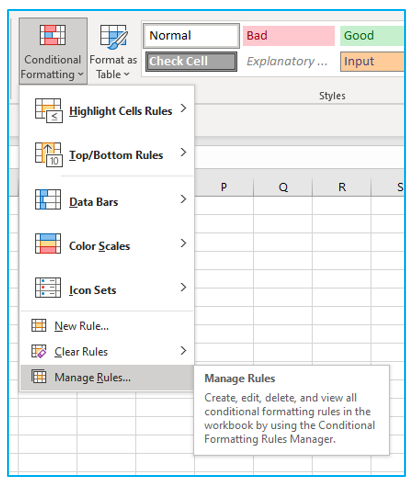Viewport: 413px width, 483px height.
Task: Click the Clear Rules eraser icon
Action: pyautogui.click(x=39, y=351)
